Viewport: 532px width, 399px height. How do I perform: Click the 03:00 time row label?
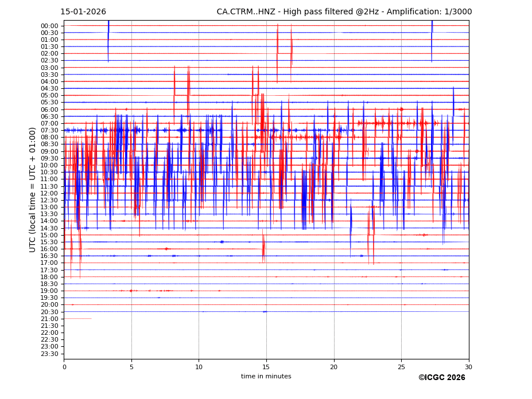point(49,68)
